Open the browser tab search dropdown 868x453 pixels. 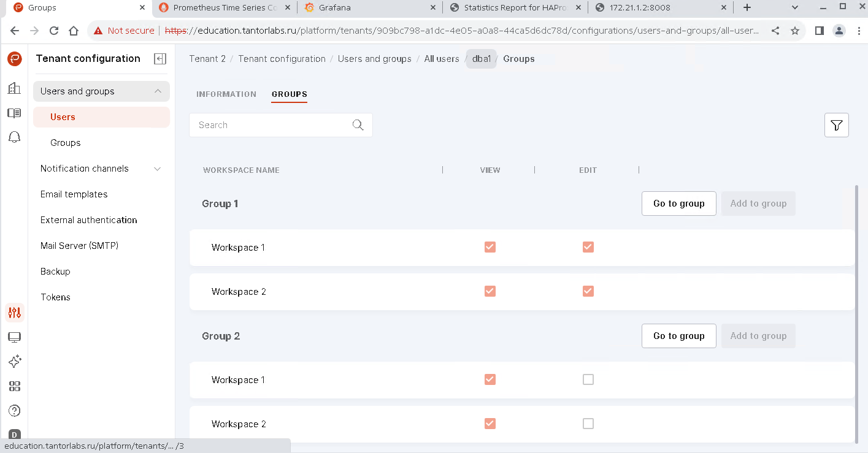tap(795, 8)
